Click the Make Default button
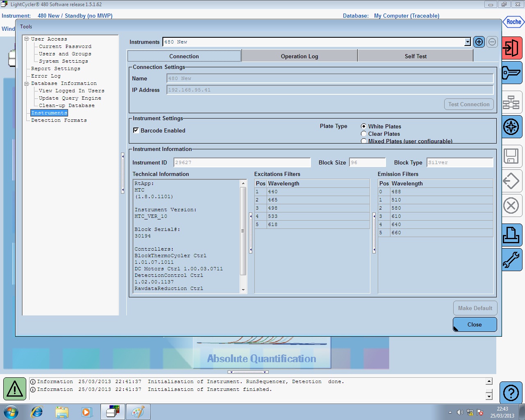The width and height of the screenshot is (525, 420). coord(475,308)
